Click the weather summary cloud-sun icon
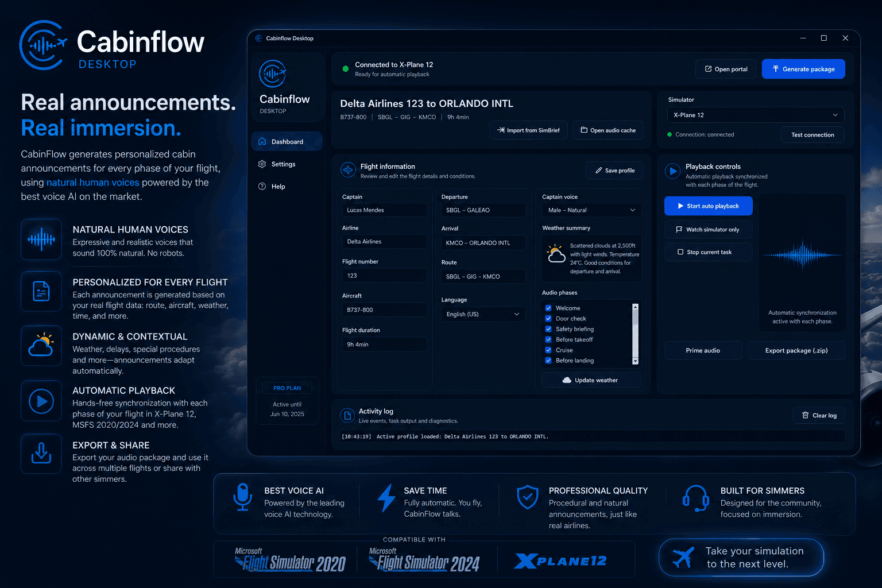882x588 pixels. (556, 254)
